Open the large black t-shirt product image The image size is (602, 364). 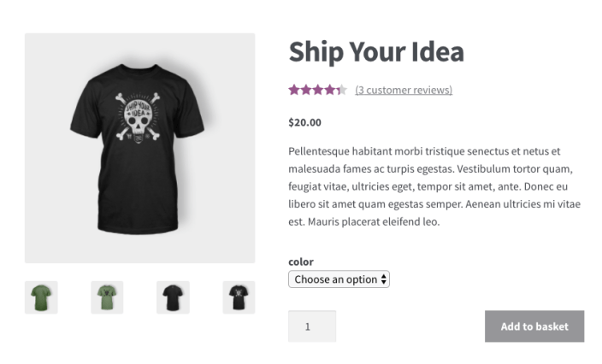coord(140,148)
